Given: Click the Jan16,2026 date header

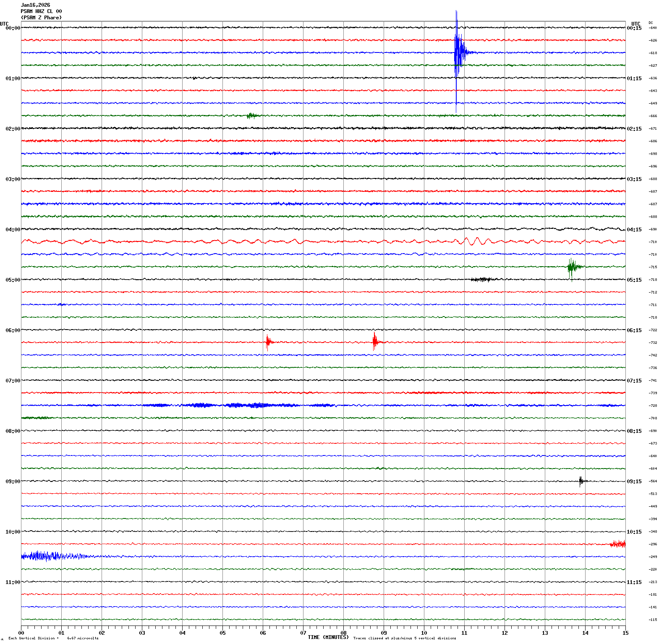Looking at the screenshot, I should coord(36,5).
